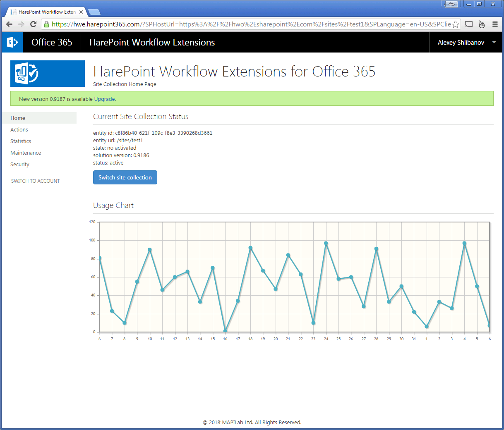504x430 pixels.
Task: Open the Chrome hamburger menu
Action: (495, 24)
